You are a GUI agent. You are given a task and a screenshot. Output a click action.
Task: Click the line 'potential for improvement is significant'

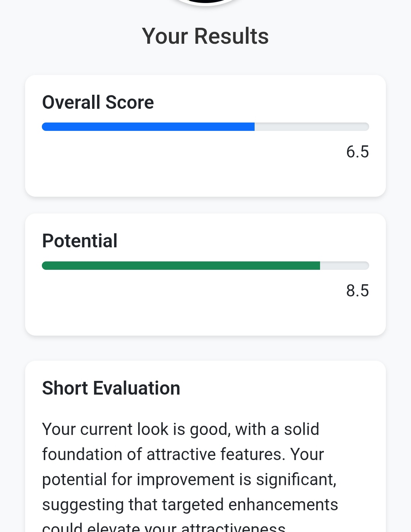[x=189, y=479]
